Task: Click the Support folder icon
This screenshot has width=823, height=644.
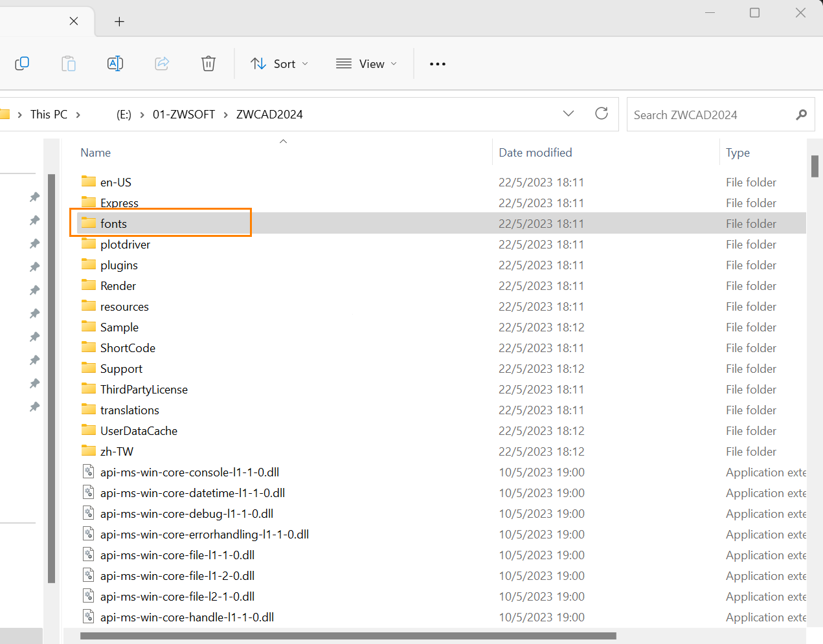Action: click(x=89, y=368)
